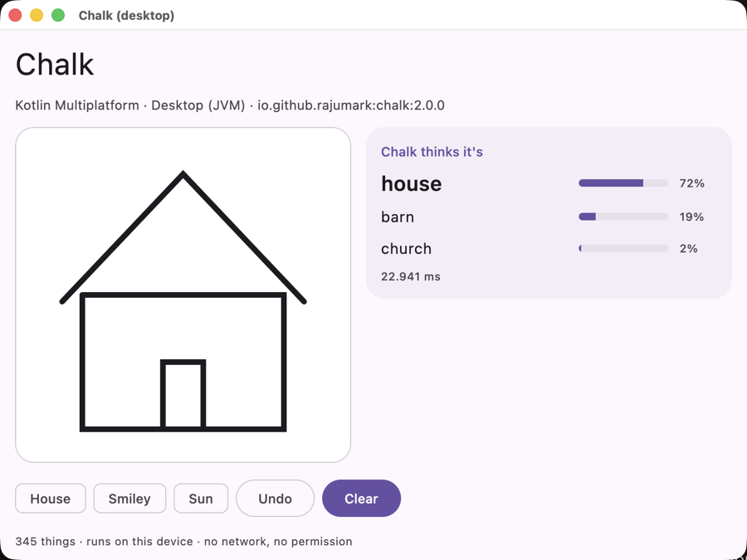Click the door of the drawn house
The image size is (747, 560).
pos(183,394)
